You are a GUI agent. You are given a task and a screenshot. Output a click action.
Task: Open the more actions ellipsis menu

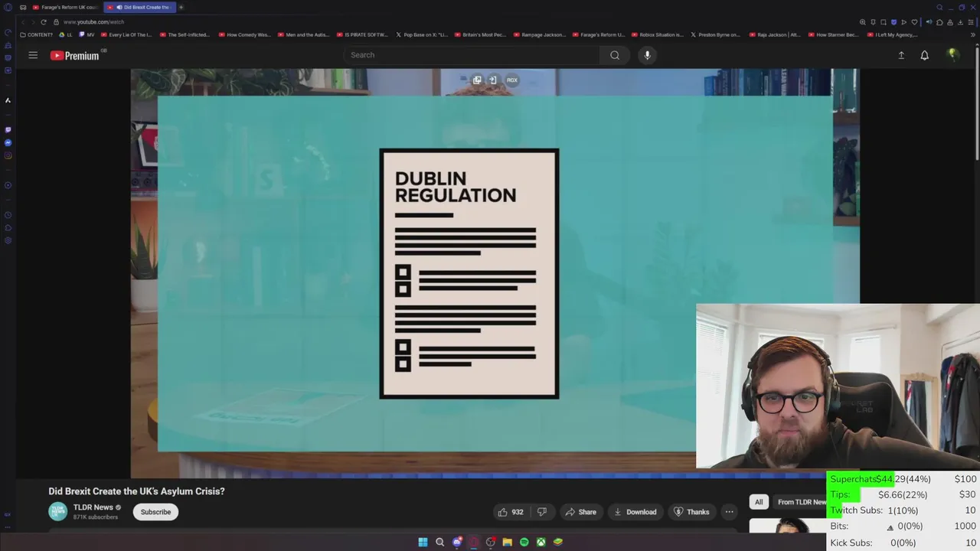pyautogui.click(x=729, y=512)
